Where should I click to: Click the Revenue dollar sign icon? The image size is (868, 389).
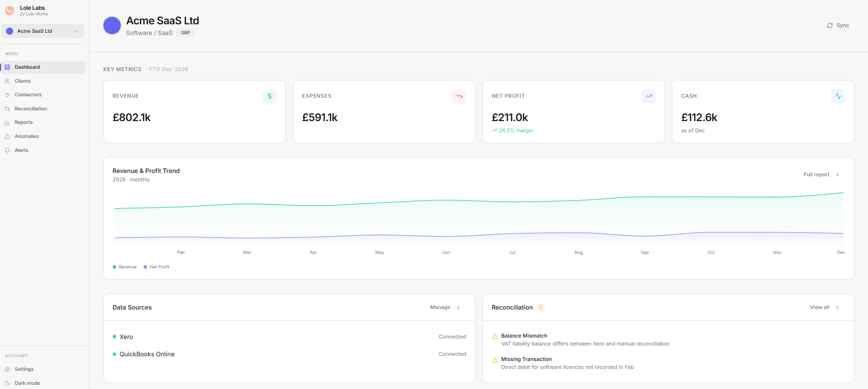click(270, 96)
